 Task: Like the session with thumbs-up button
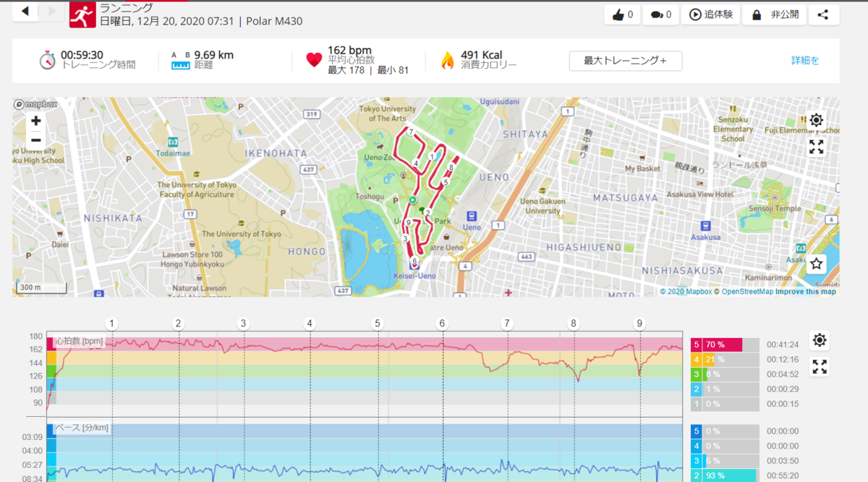coord(622,14)
